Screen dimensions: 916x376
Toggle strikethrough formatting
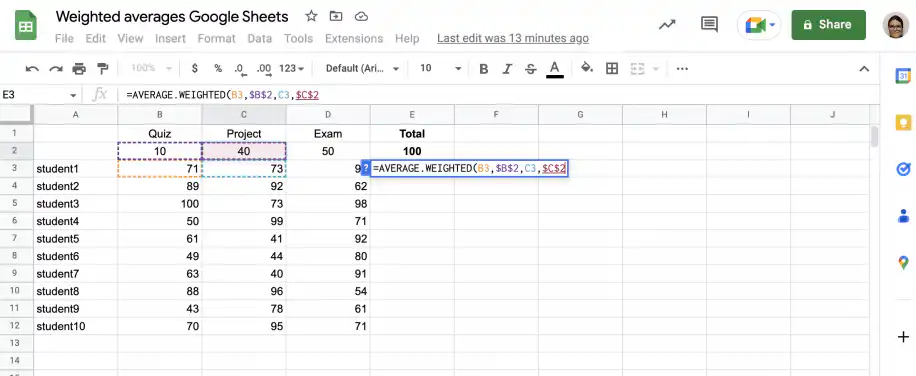[x=530, y=69]
